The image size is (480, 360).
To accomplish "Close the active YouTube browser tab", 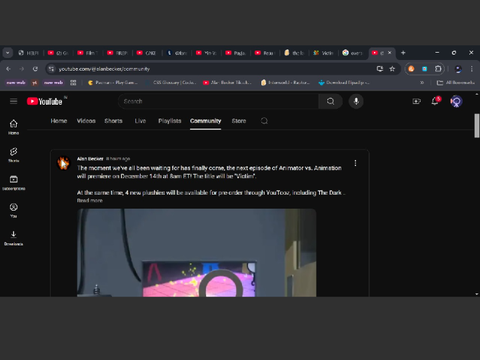I will point(389,53).
